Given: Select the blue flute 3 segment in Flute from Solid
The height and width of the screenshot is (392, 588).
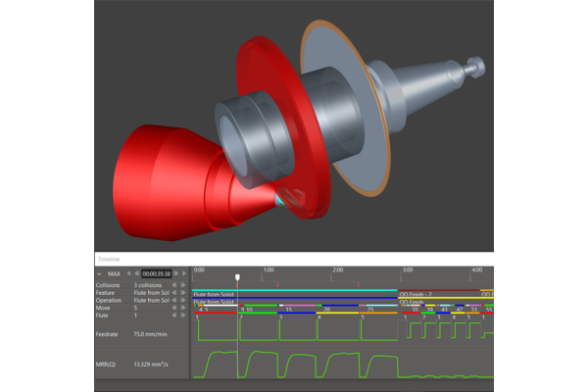Looking at the screenshot, I should coord(297,313).
